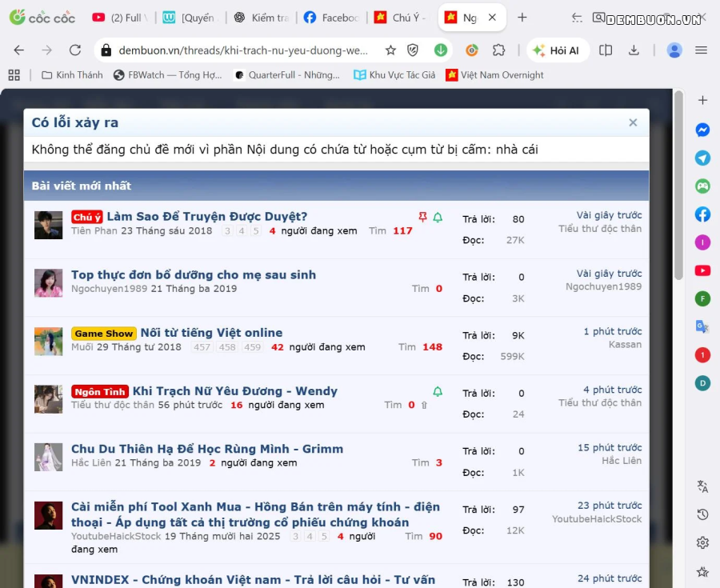Click the green download arrow icon
720x588 pixels.
coord(441,50)
